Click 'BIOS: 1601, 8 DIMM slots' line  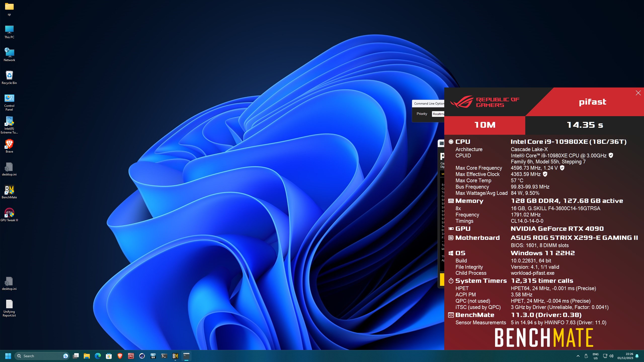pos(540,245)
